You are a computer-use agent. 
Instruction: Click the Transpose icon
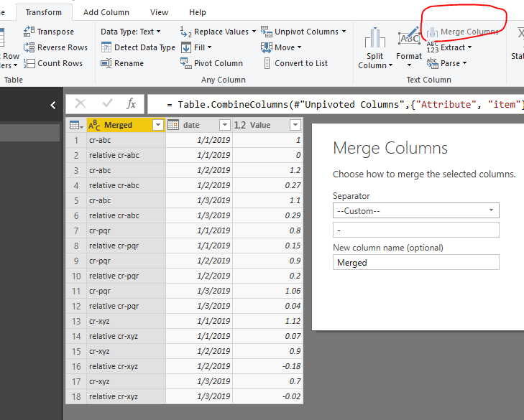(x=29, y=32)
